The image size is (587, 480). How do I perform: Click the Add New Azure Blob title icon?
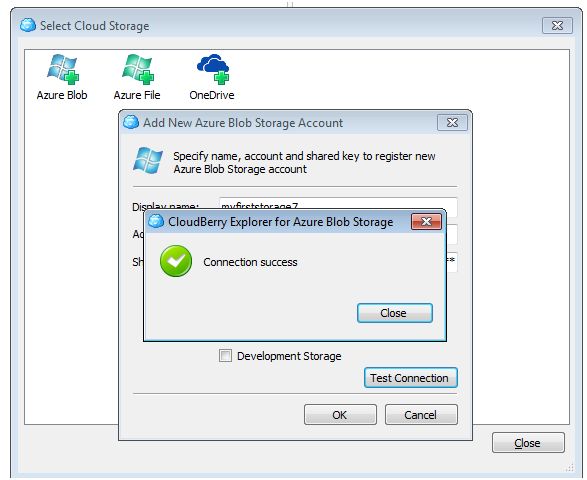[131, 122]
